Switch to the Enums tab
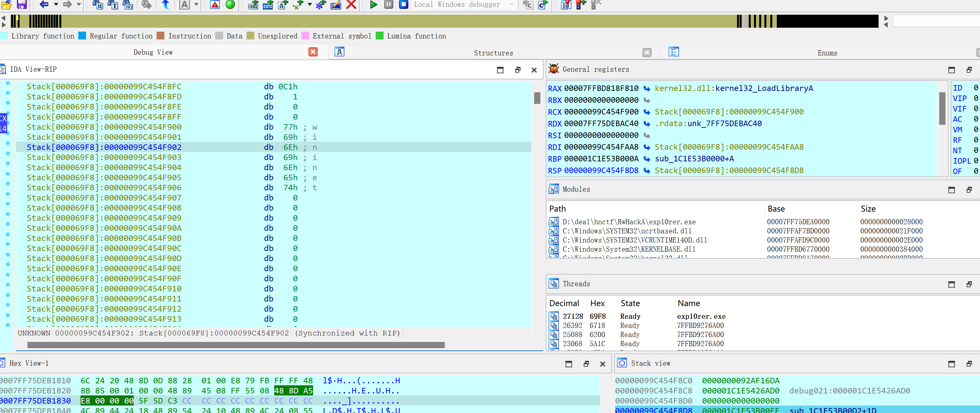The width and height of the screenshot is (980, 413). 827,53
